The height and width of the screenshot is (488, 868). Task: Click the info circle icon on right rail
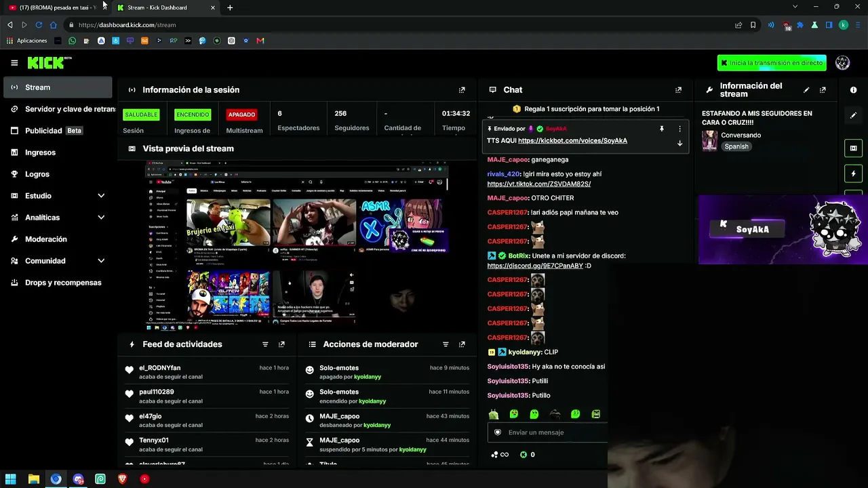tap(853, 89)
